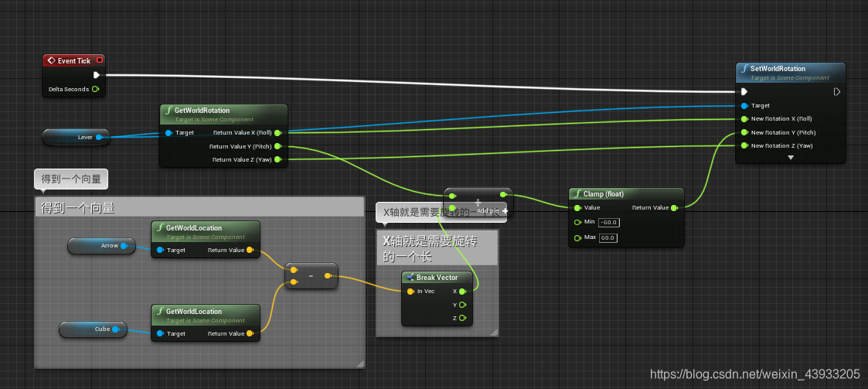Click the SetWorldRotation execution output pin
Screen dimensions: 868x389
(x=836, y=91)
